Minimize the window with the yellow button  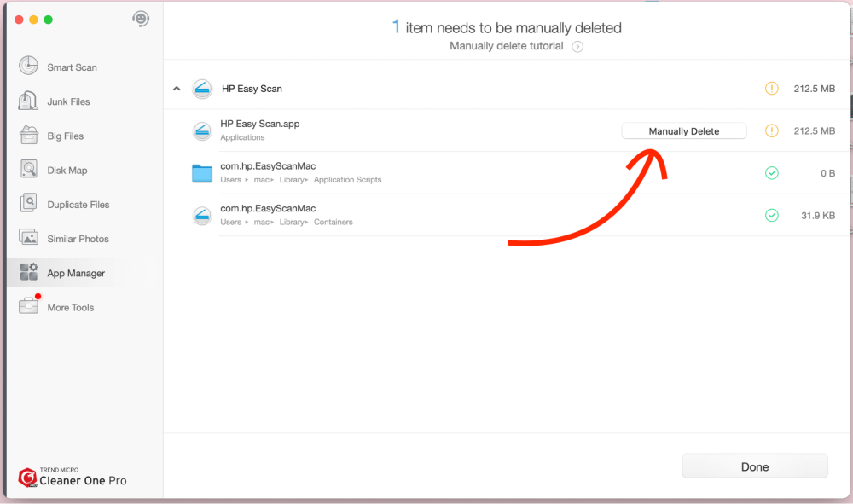tap(33, 20)
